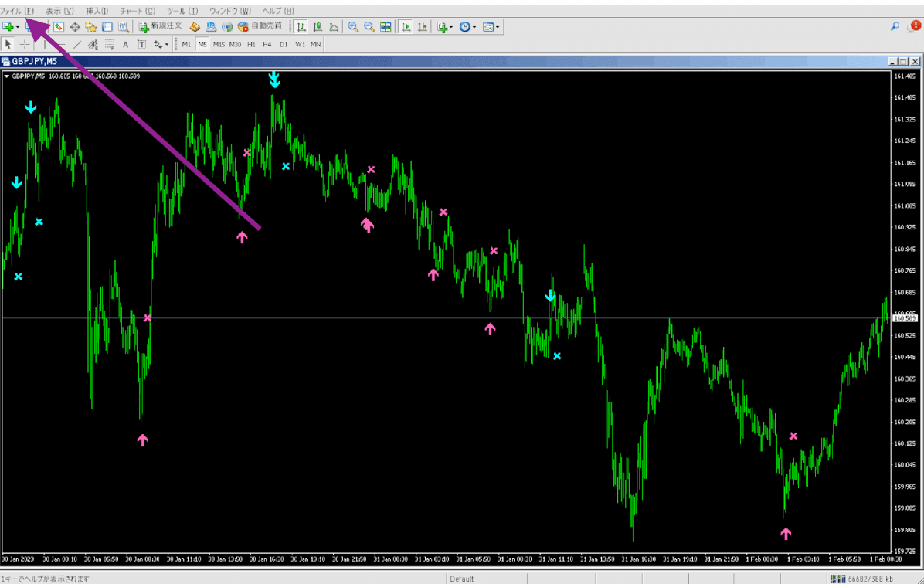Click the Periods clock icon
The image size is (924, 584).
tap(465, 26)
